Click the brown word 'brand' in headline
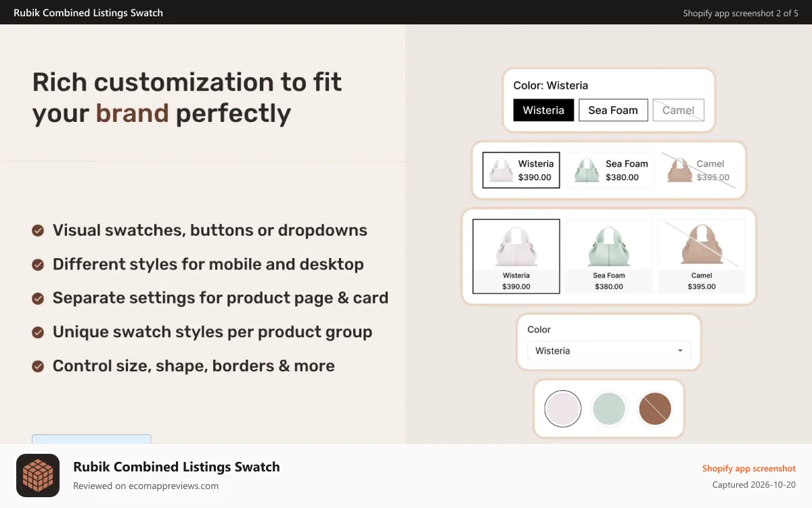Screen dimensions: 812x508 tap(132, 113)
